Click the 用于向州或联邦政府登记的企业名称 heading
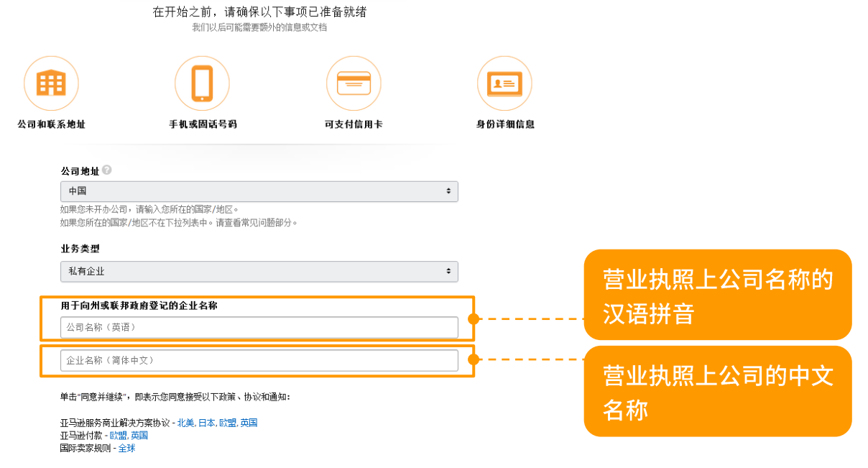 point(139,306)
